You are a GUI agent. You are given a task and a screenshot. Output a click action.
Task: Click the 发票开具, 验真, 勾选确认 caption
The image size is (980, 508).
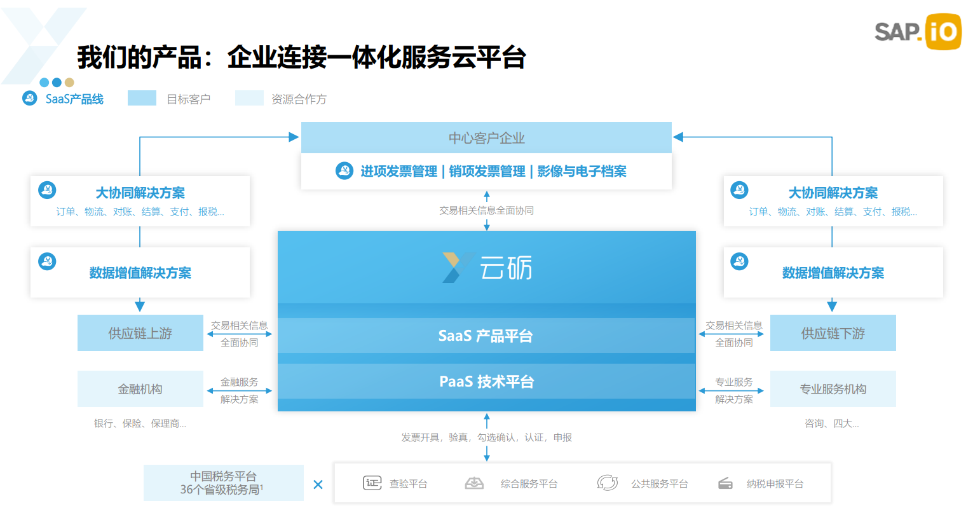click(487, 437)
